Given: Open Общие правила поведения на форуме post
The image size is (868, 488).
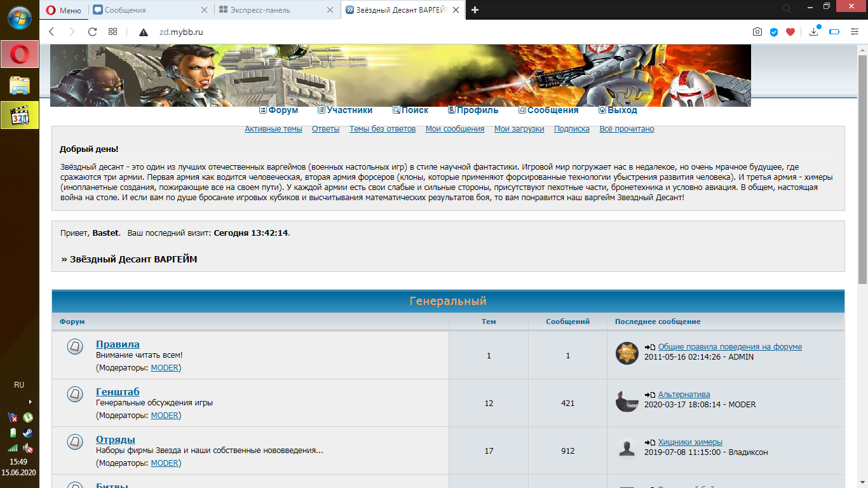Looking at the screenshot, I should [730, 347].
